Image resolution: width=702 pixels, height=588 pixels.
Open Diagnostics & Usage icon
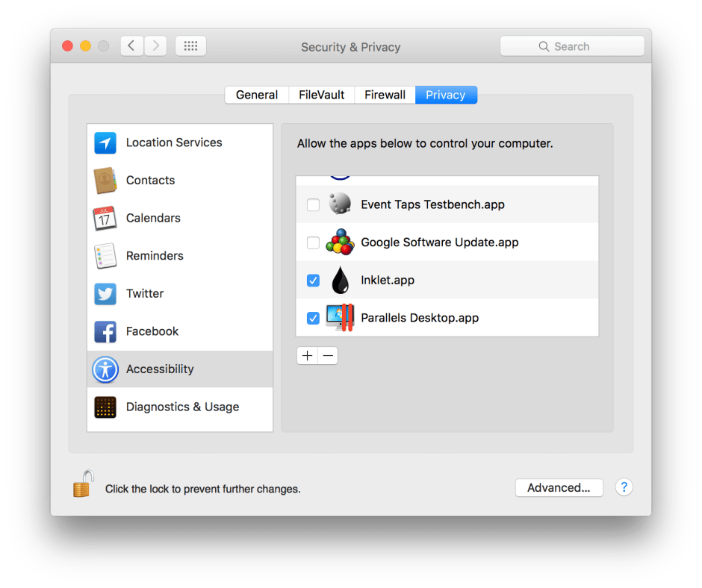coord(105,407)
